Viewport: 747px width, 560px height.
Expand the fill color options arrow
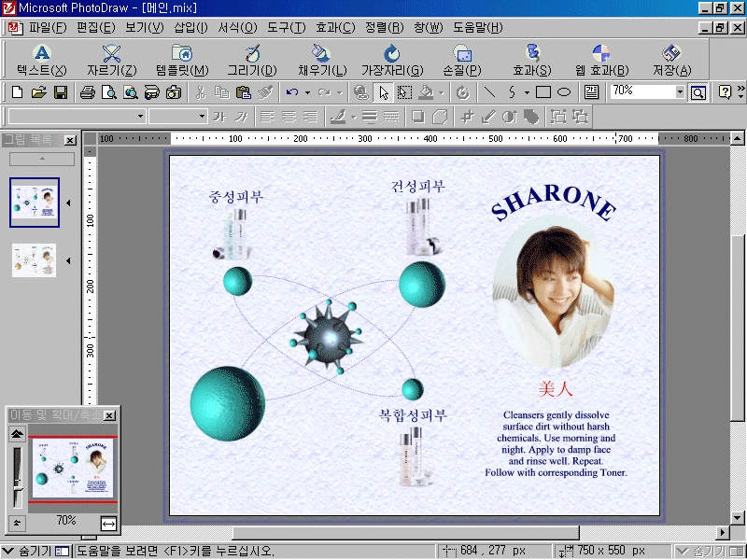pyautogui.click(x=442, y=92)
